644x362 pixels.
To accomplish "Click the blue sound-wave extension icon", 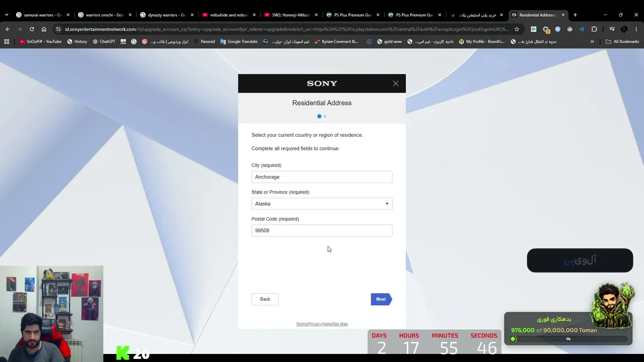I will (582, 29).
